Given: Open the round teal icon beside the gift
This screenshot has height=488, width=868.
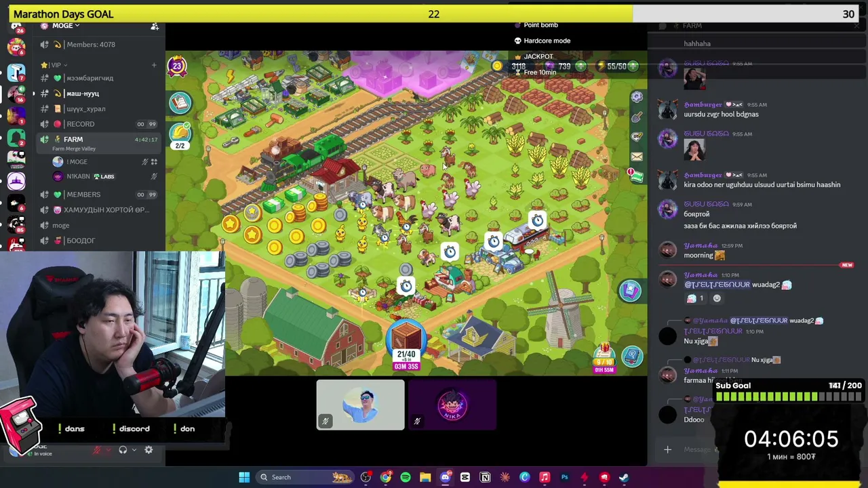Looking at the screenshot, I should pos(632,356).
